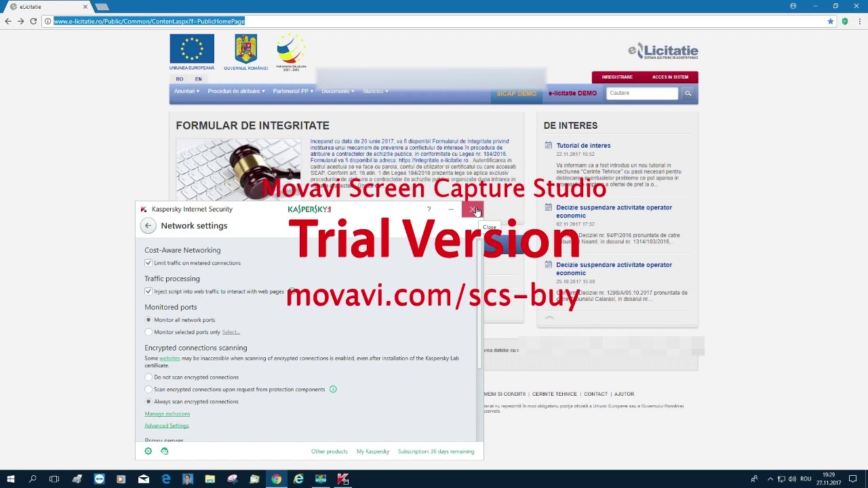
Task: Open Windows Start menu
Action: [10, 479]
